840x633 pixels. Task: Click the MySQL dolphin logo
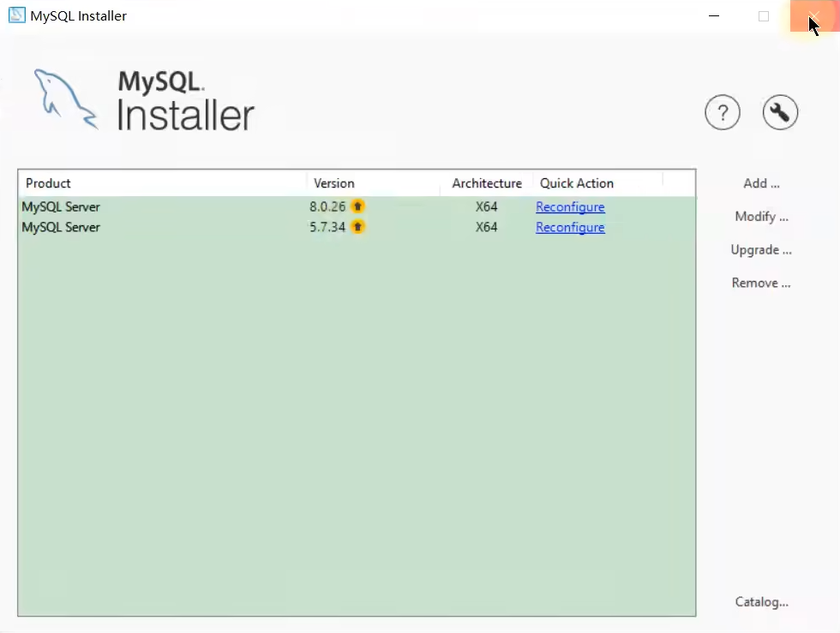tap(65, 99)
